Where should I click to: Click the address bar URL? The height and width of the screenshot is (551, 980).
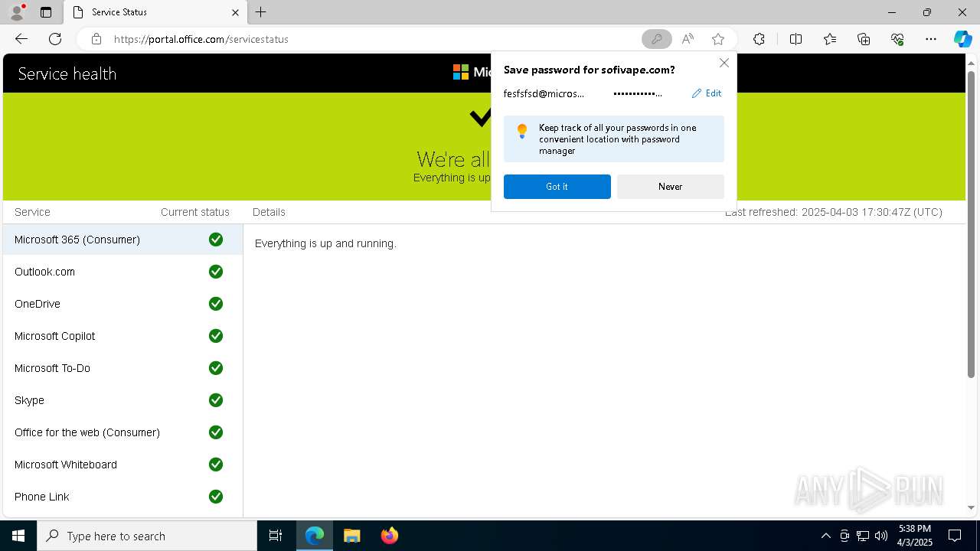click(201, 39)
